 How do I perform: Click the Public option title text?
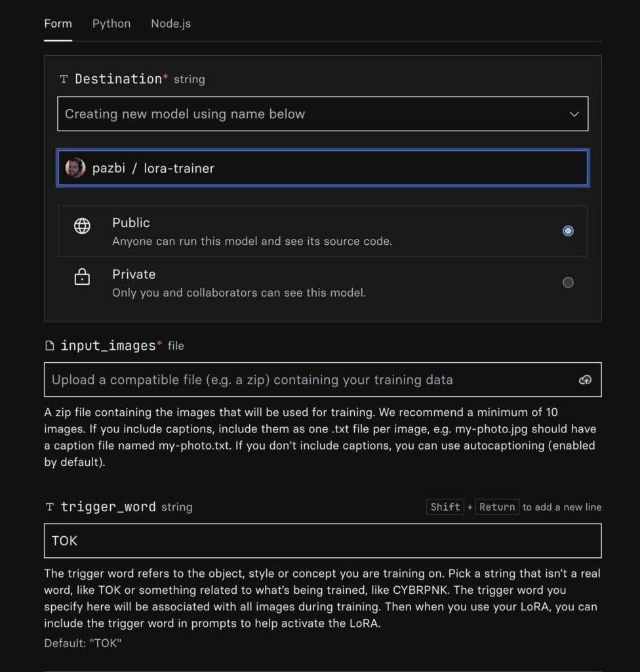pyautogui.click(x=131, y=223)
